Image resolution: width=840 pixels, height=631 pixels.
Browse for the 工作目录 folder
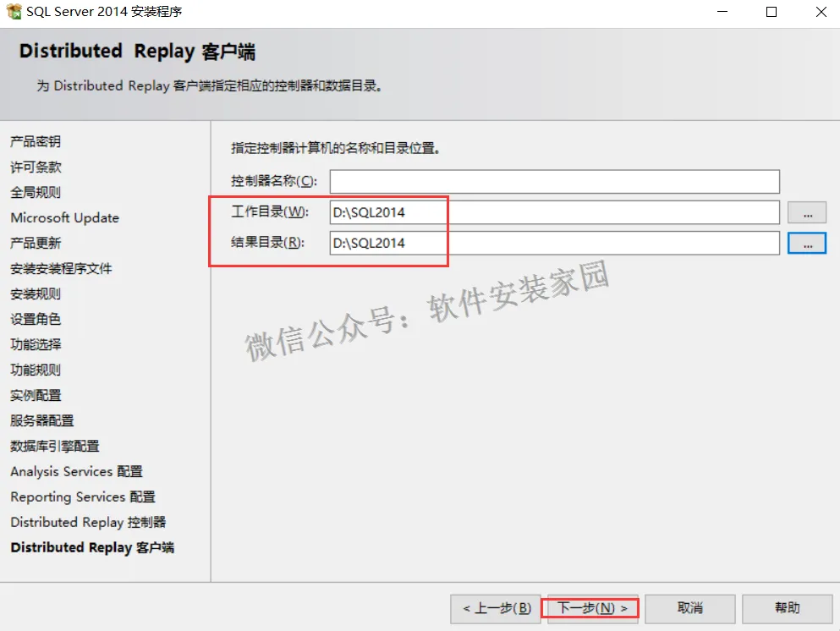click(x=807, y=212)
